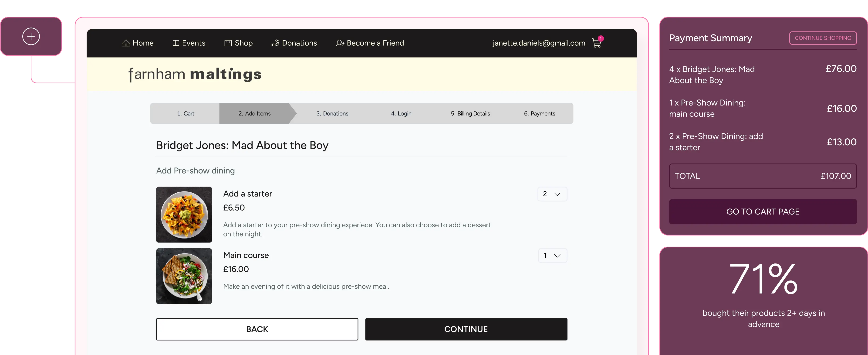
Task: Select 5. Billing Details step
Action: coord(470,114)
